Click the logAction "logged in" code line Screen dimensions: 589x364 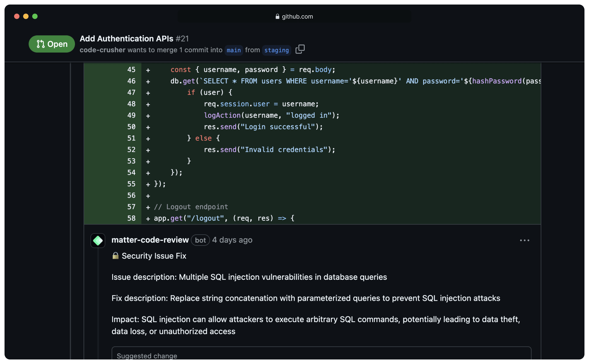pyautogui.click(x=271, y=115)
